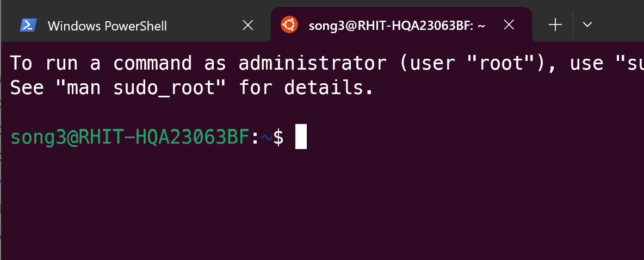Close the Windows PowerShell tab
The width and height of the screenshot is (644, 260).
(247, 25)
